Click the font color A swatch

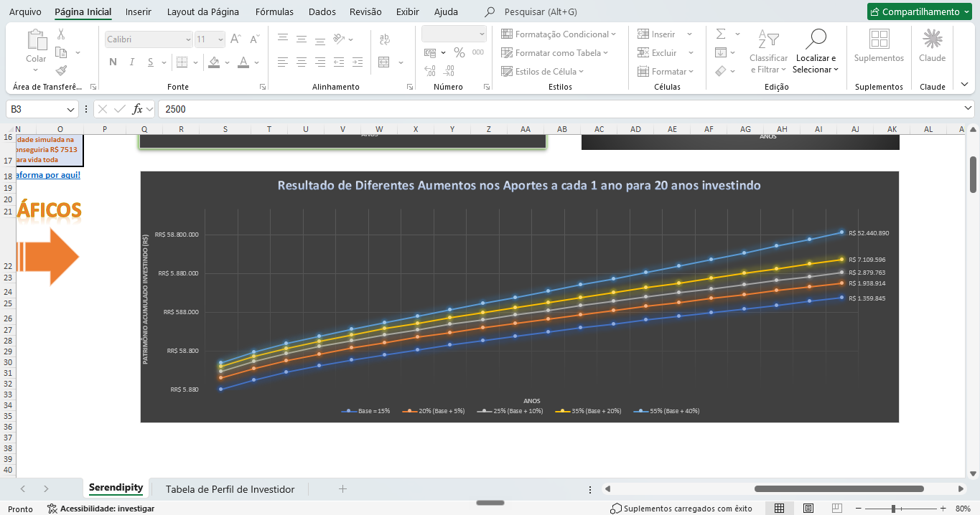243,62
